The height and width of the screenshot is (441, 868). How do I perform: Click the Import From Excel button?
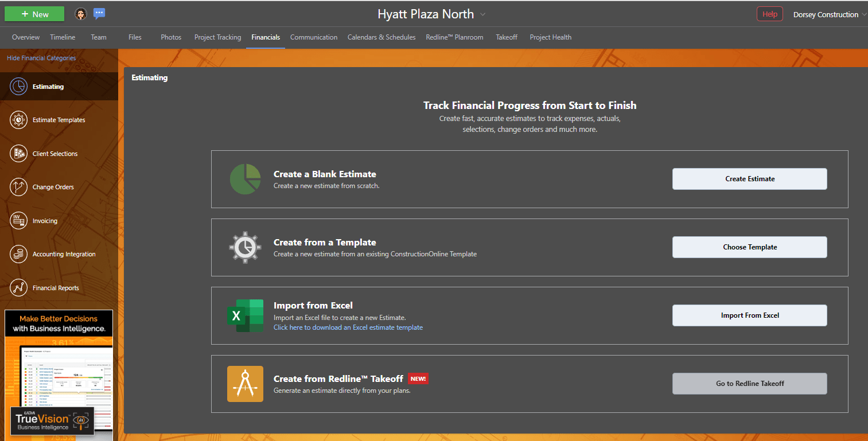(750, 315)
